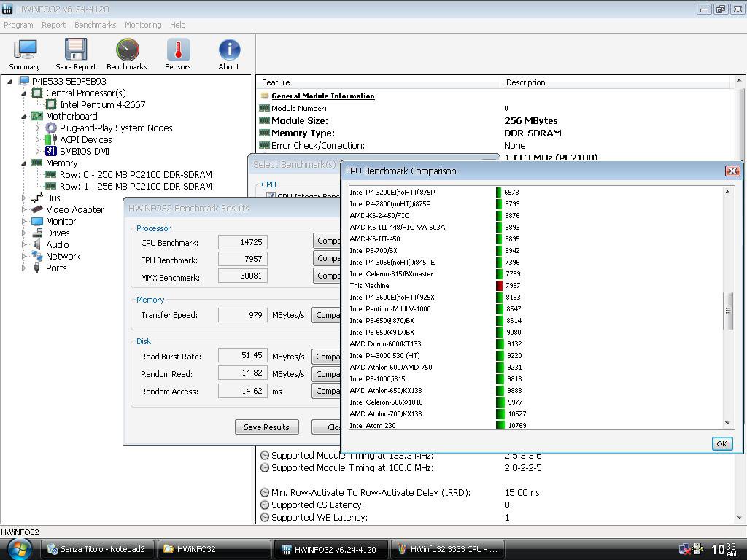
Task: Click the Windows Start orb
Action: point(19,548)
